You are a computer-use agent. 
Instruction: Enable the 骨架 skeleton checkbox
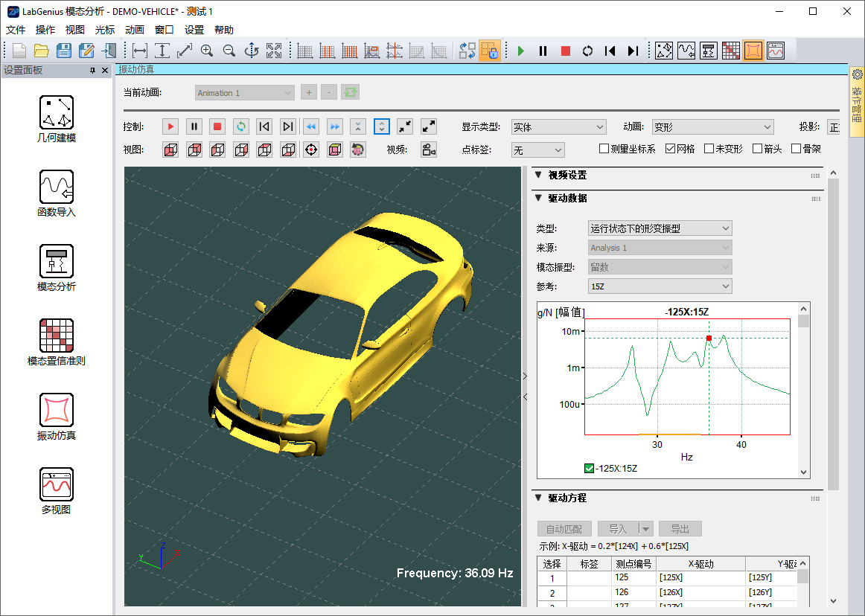796,149
